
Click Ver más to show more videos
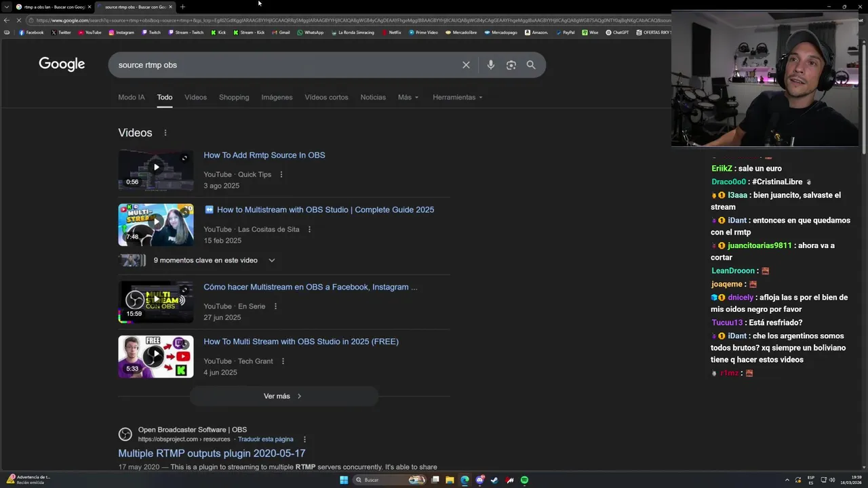pos(283,396)
